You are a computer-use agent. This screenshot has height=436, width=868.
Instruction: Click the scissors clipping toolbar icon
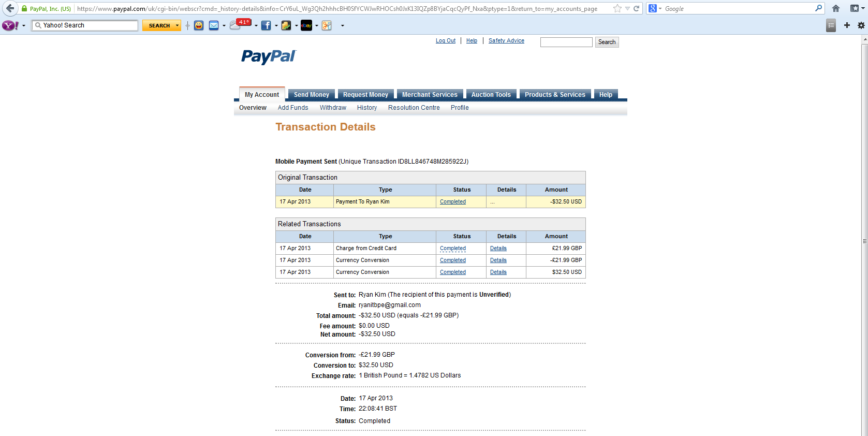[x=327, y=25]
